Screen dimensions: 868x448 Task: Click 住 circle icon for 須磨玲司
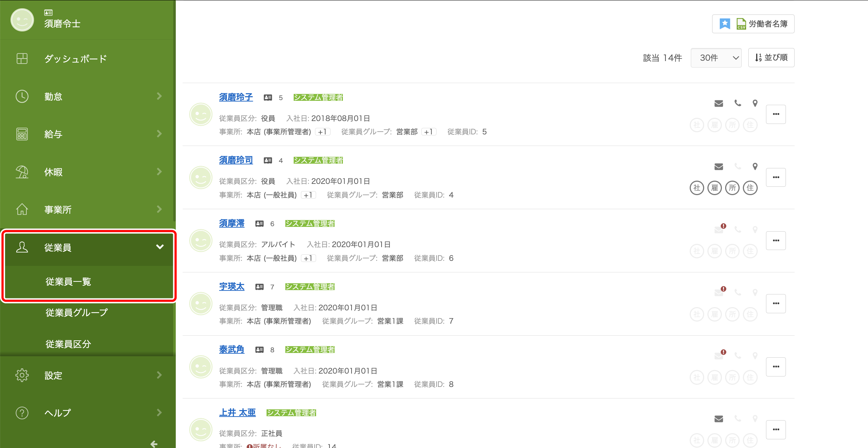pyautogui.click(x=750, y=188)
